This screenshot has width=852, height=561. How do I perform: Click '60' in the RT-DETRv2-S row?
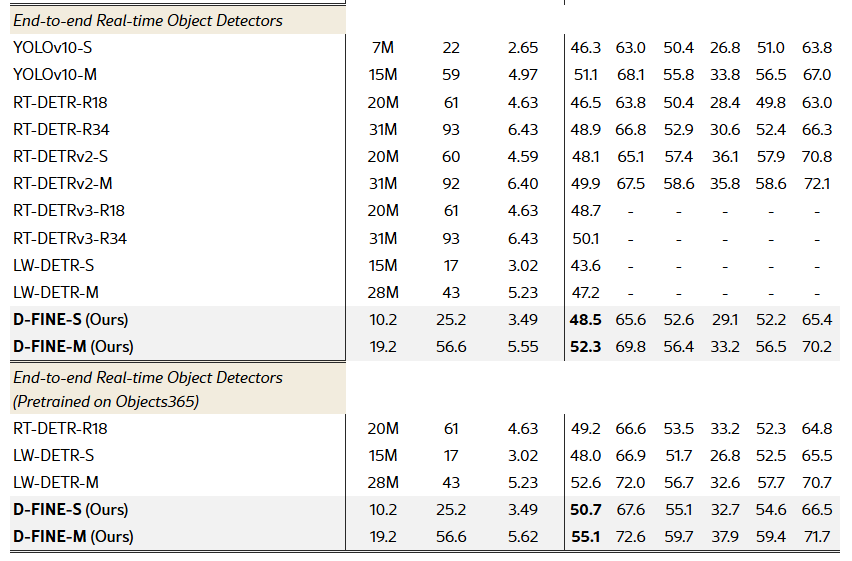point(451,157)
